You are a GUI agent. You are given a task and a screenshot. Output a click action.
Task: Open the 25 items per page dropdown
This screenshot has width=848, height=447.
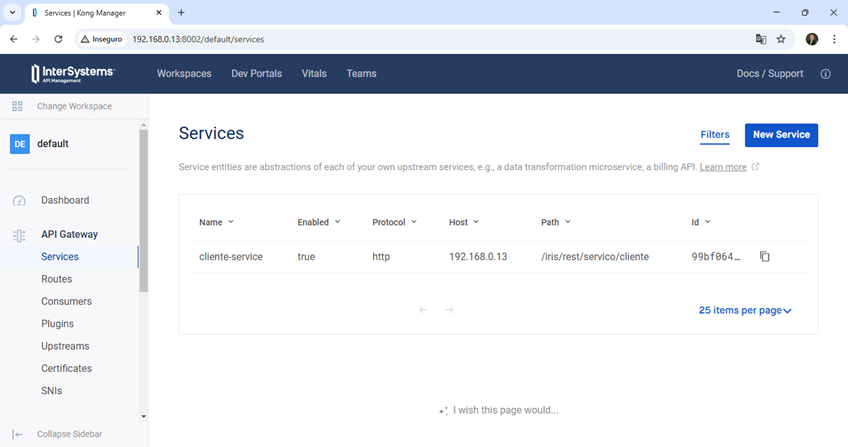(x=745, y=311)
